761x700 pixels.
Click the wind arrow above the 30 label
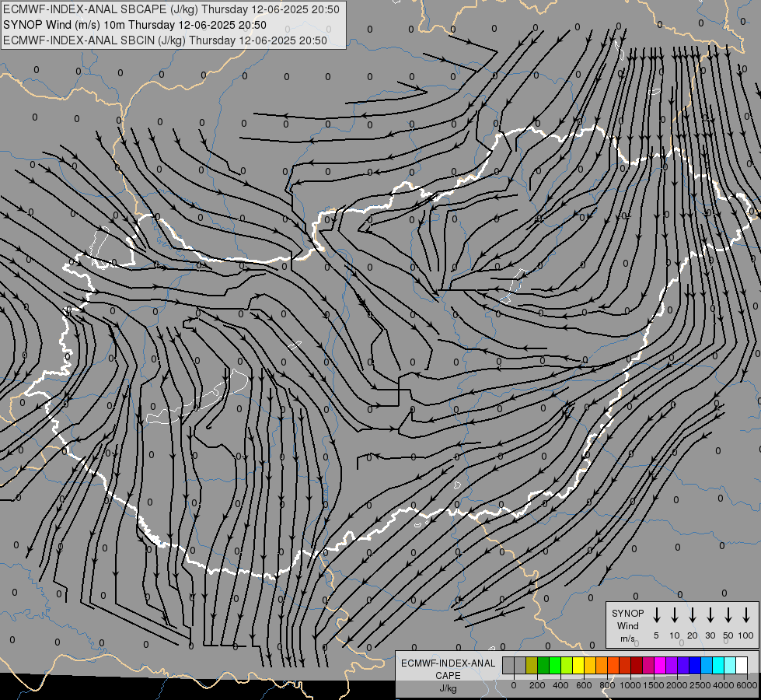pos(710,615)
